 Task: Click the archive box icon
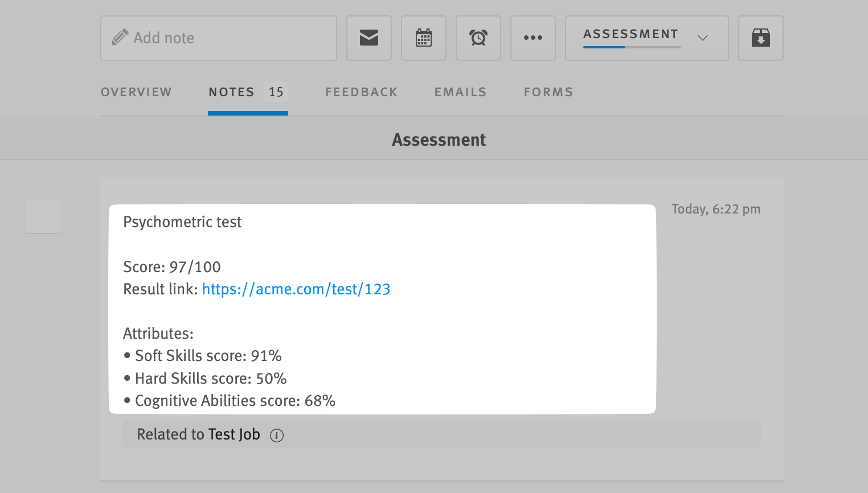(x=760, y=38)
